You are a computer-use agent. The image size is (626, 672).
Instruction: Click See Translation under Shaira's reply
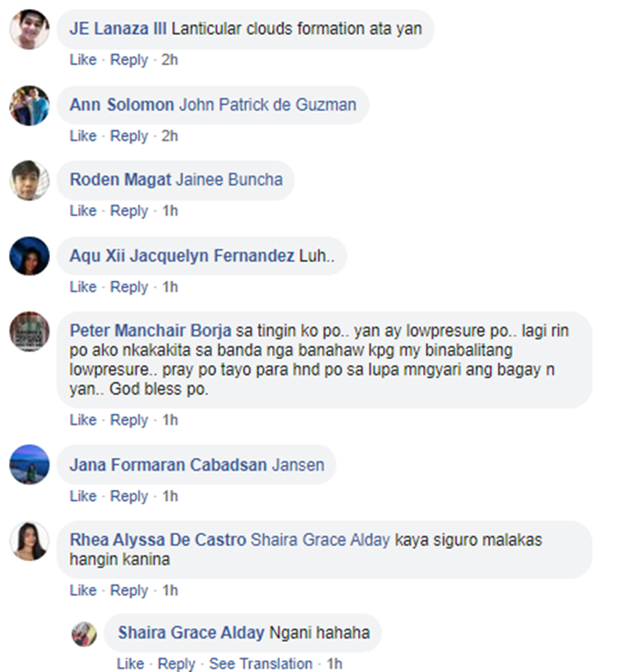coord(260,664)
